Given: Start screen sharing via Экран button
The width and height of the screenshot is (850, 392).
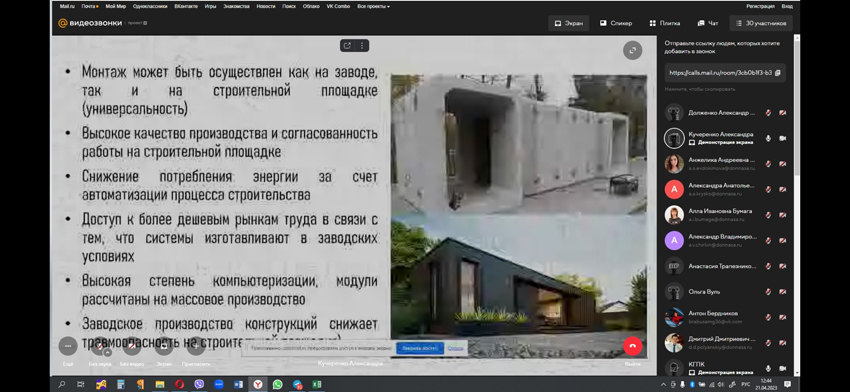Looking at the screenshot, I should click(x=164, y=346).
